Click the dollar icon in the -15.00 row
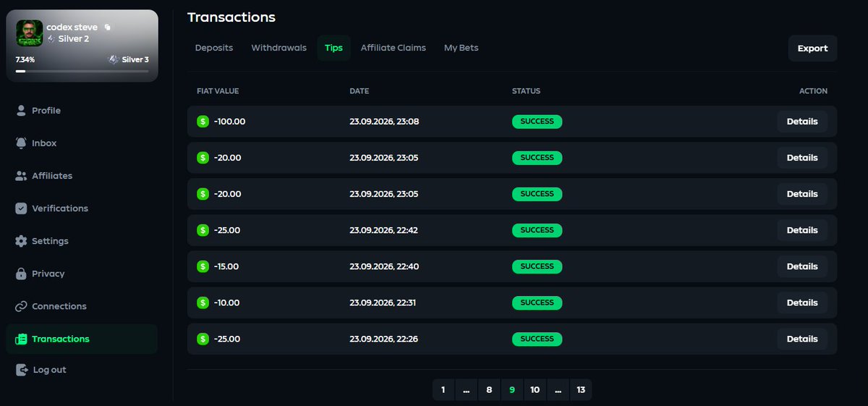This screenshot has width=868, height=406. tap(203, 266)
